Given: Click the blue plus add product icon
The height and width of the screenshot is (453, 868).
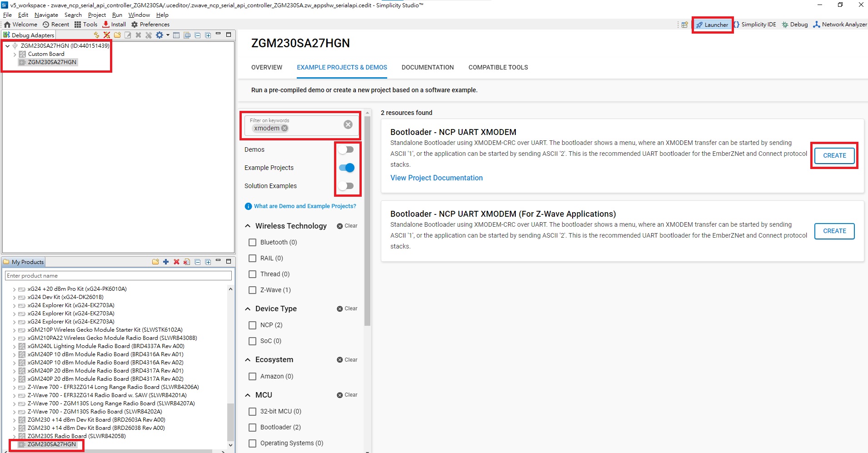Looking at the screenshot, I should pos(166,262).
